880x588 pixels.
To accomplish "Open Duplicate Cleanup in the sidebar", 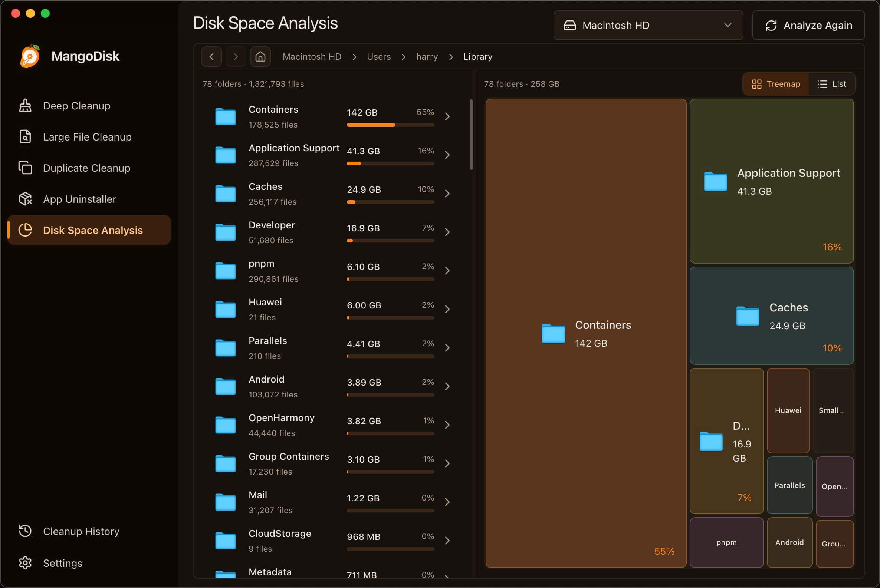I will [89, 168].
